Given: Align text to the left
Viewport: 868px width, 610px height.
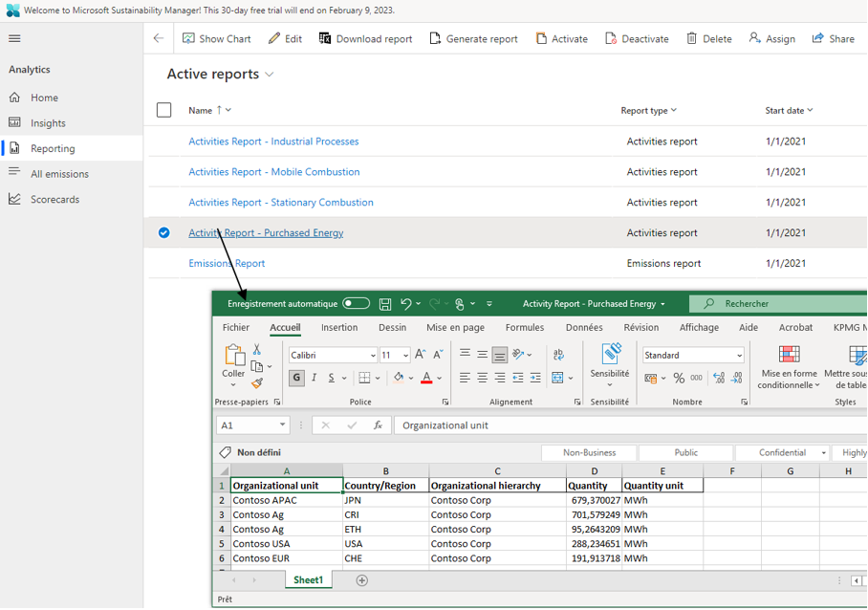Looking at the screenshot, I should [x=465, y=378].
